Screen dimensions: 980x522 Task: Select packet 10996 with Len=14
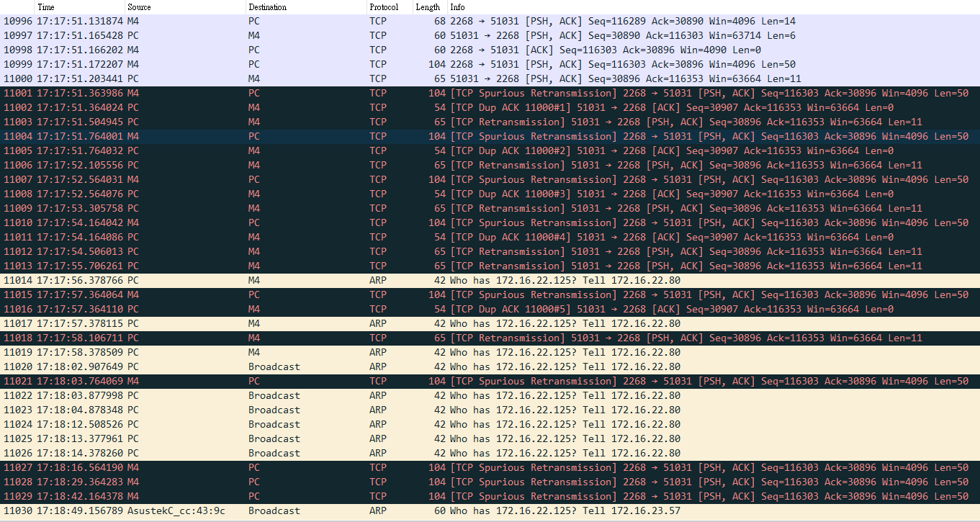click(x=490, y=22)
